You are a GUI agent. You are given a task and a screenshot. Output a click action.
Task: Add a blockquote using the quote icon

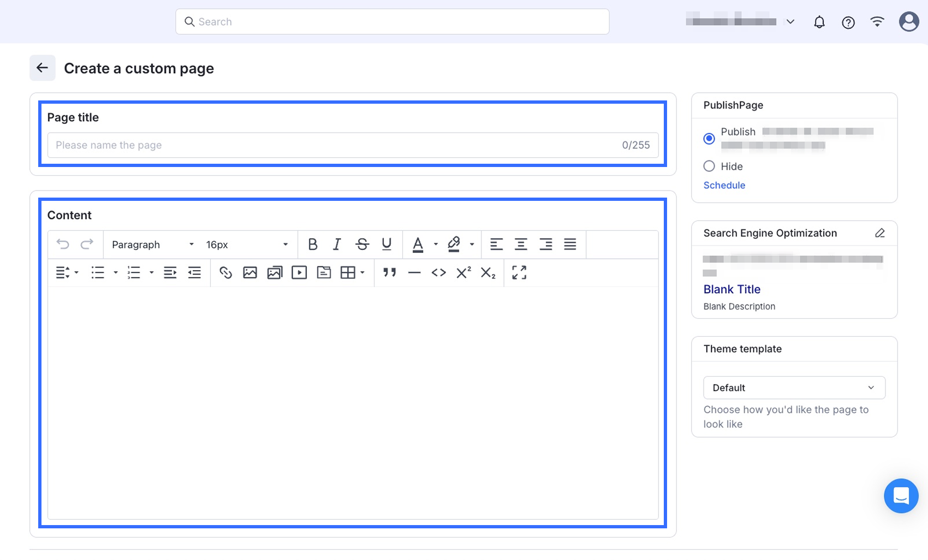tap(389, 272)
